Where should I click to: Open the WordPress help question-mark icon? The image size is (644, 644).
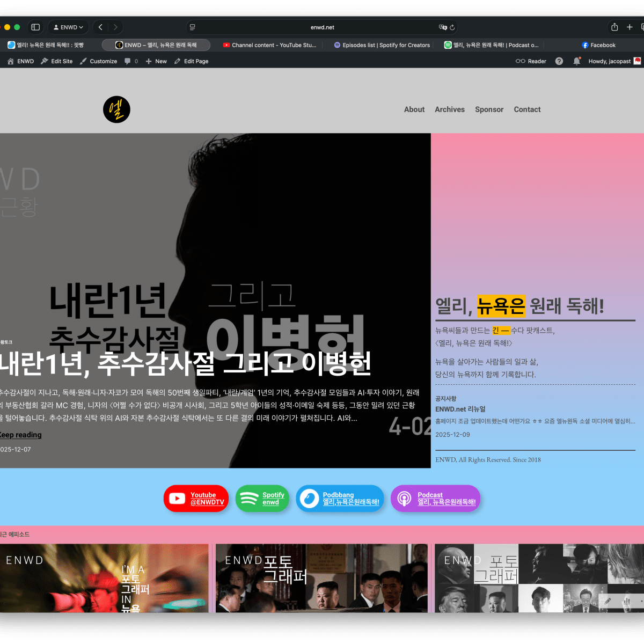[x=559, y=61]
